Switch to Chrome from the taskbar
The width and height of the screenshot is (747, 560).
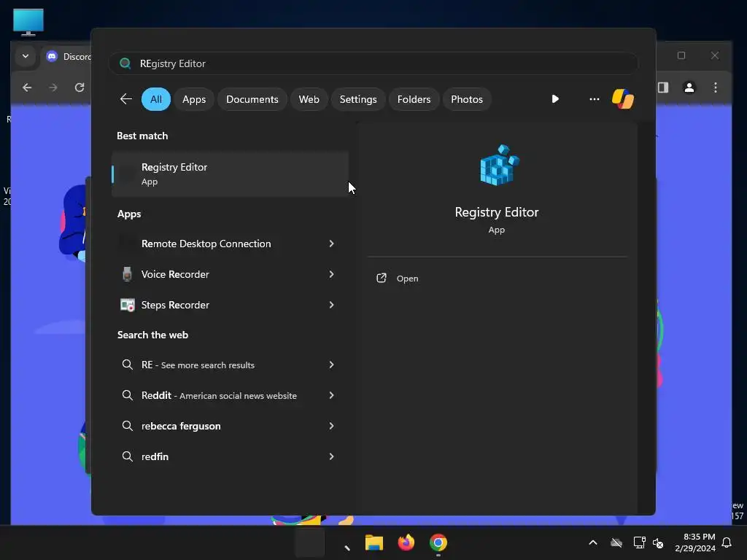click(438, 542)
